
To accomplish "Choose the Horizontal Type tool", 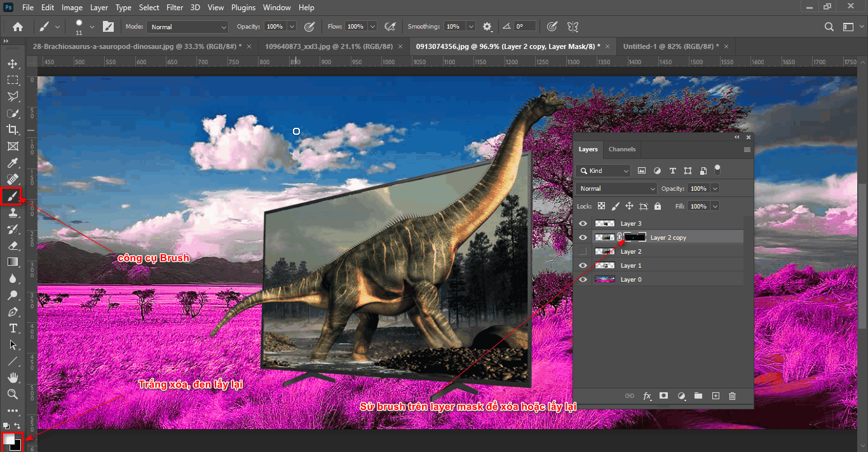I will [x=13, y=329].
